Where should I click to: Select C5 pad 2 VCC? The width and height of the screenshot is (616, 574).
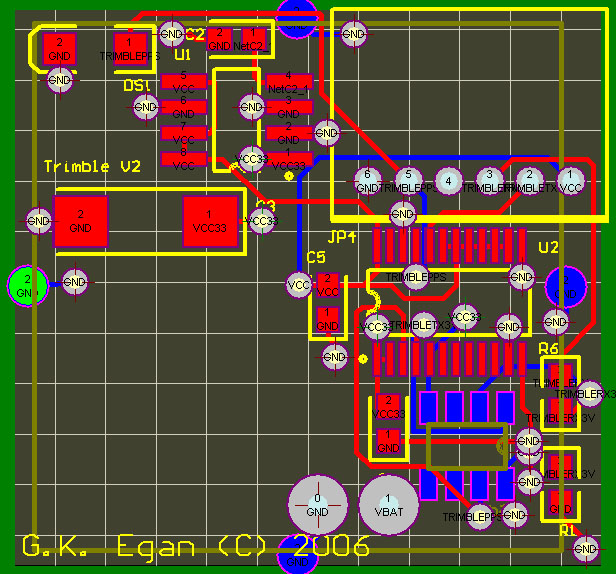click(x=328, y=285)
